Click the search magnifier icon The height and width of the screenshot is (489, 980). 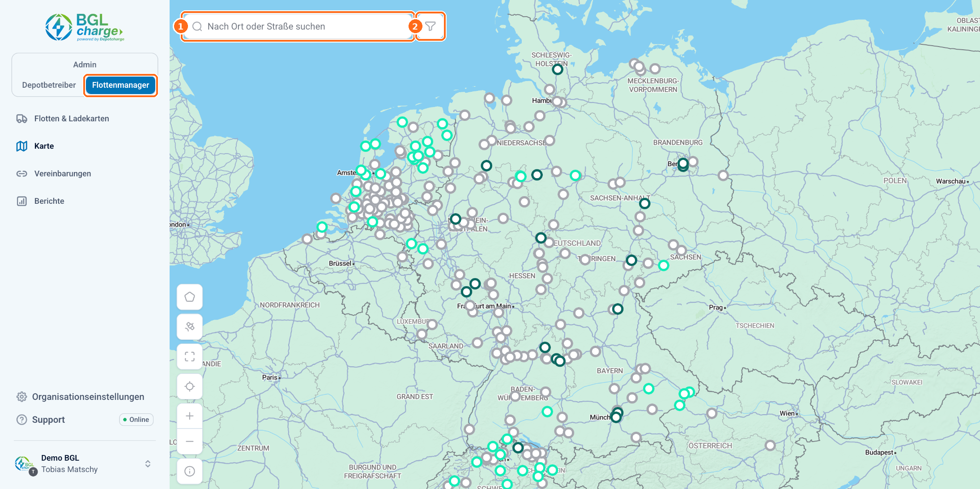197,26
